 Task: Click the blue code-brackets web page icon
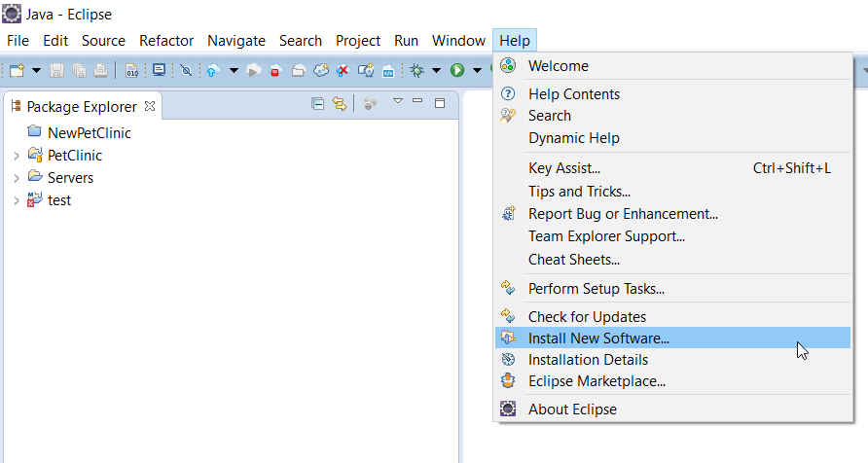tap(388, 70)
